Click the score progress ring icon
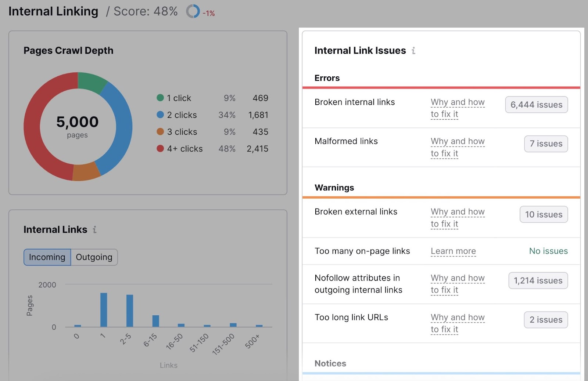588x381 pixels. tap(193, 11)
